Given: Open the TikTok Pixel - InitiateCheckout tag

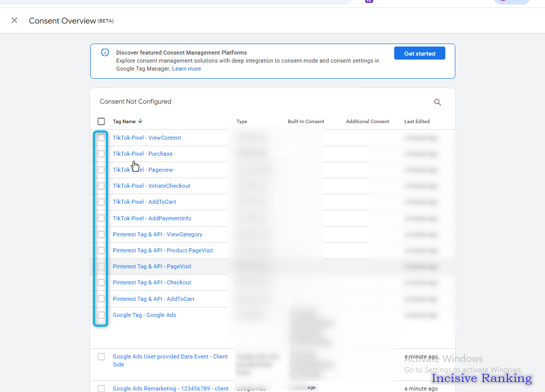Looking at the screenshot, I should tap(152, 186).
